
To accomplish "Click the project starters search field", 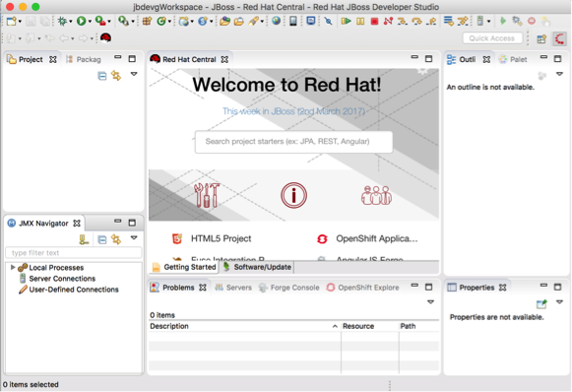I will 293,142.
